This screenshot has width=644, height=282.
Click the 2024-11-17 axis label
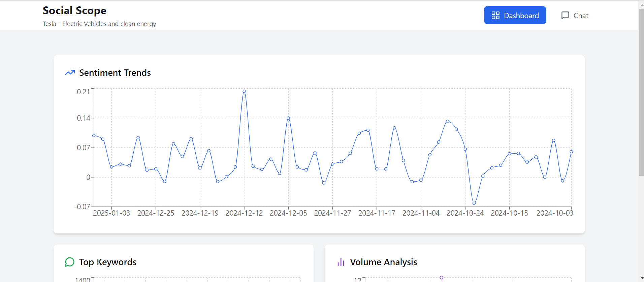(377, 213)
